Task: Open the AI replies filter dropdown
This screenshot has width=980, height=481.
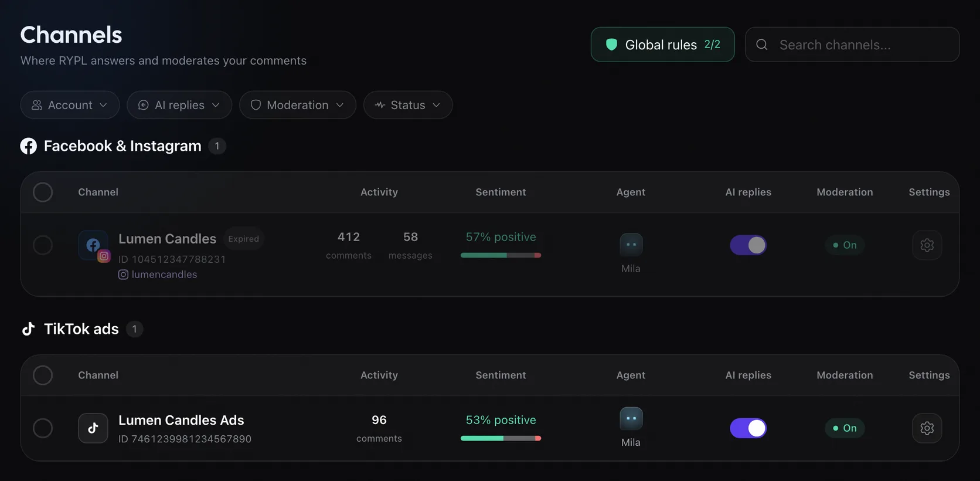Action: point(179,105)
